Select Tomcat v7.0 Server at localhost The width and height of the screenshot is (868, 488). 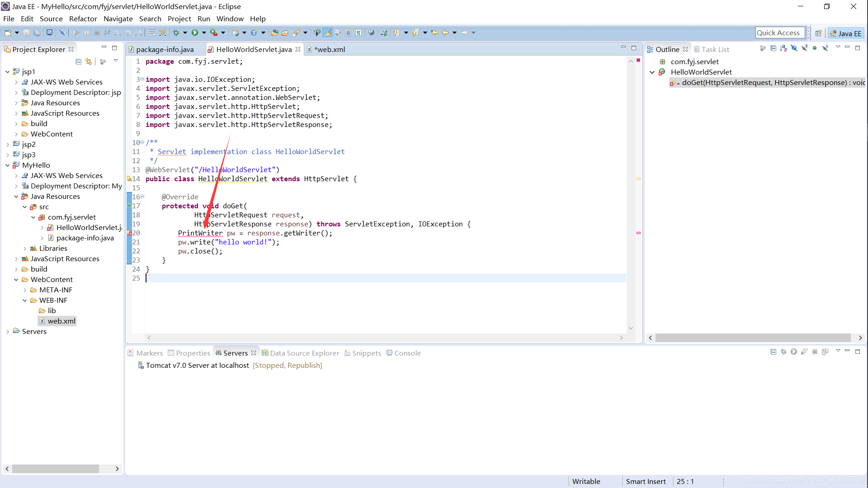click(197, 365)
